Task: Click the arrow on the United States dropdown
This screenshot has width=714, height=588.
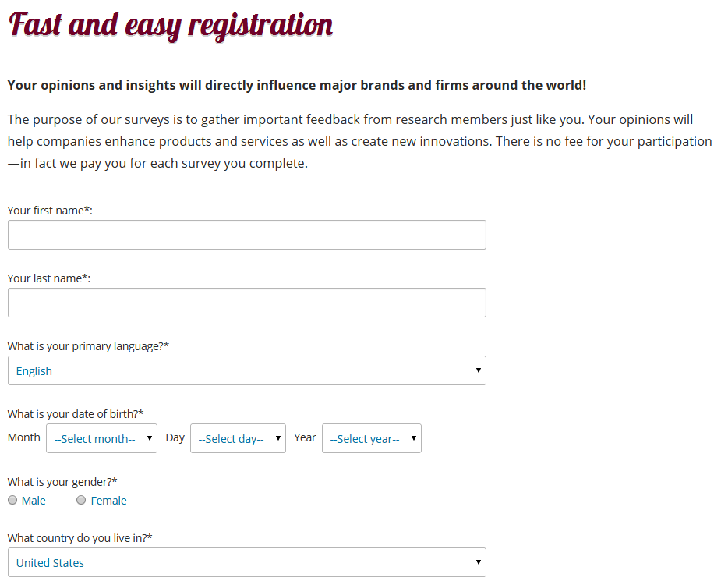Action: [x=478, y=562]
